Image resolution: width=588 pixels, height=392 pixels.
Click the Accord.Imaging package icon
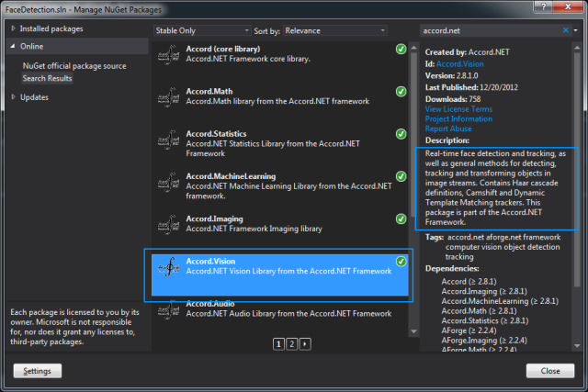169,225
